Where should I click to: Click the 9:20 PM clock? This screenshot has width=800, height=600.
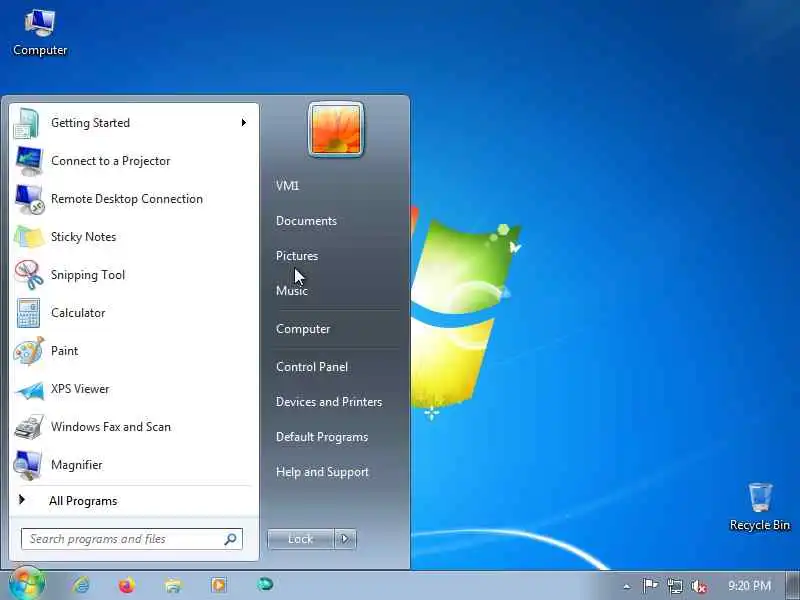(749, 586)
